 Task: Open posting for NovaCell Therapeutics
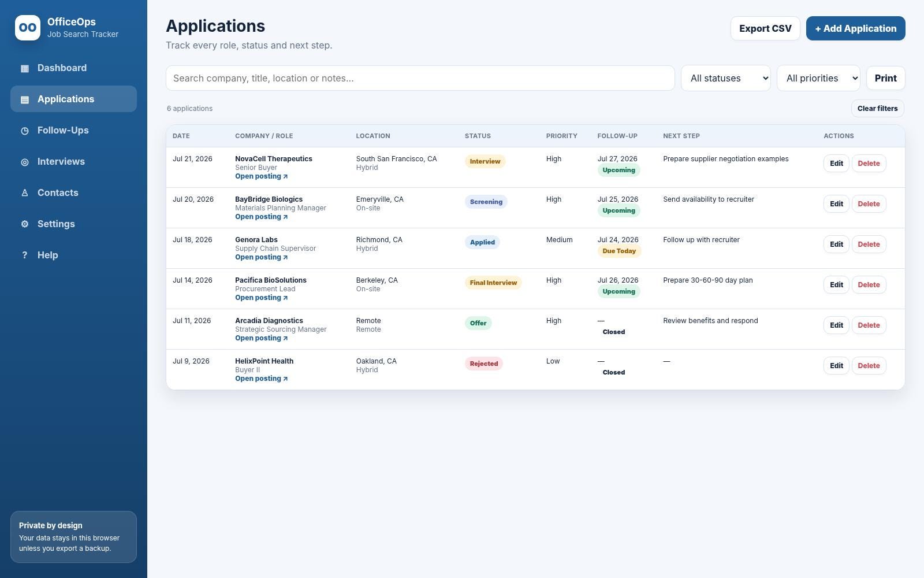pyautogui.click(x=261, y=176)
